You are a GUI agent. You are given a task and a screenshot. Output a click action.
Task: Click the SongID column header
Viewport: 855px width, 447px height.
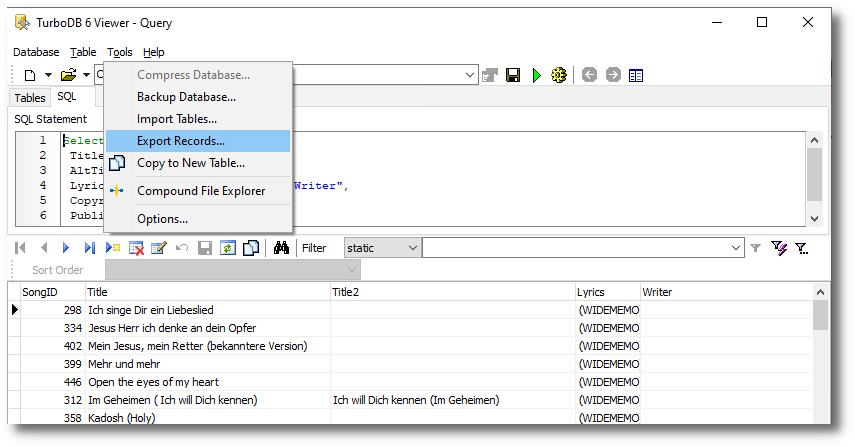pos(53,292)
